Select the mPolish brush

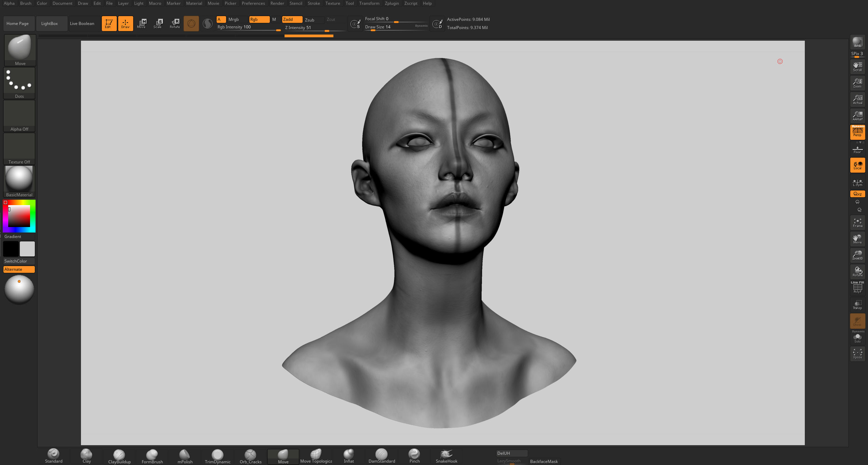coord(185,456)
